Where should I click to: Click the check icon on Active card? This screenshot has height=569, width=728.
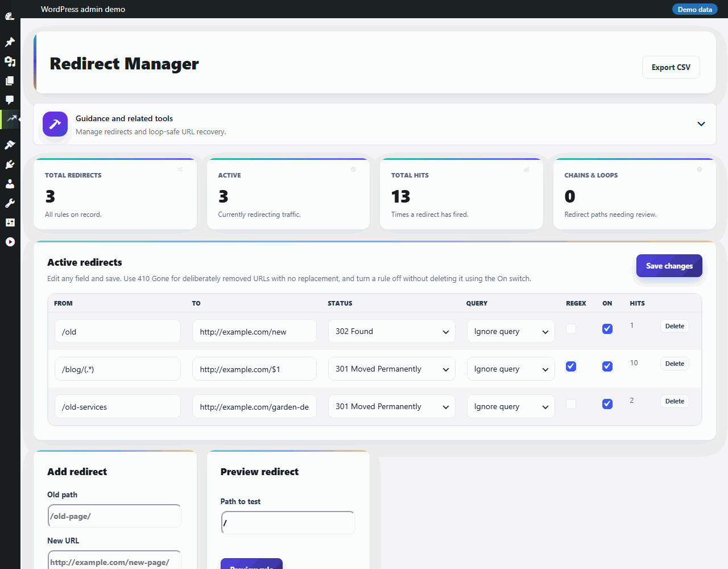[353, 170]
